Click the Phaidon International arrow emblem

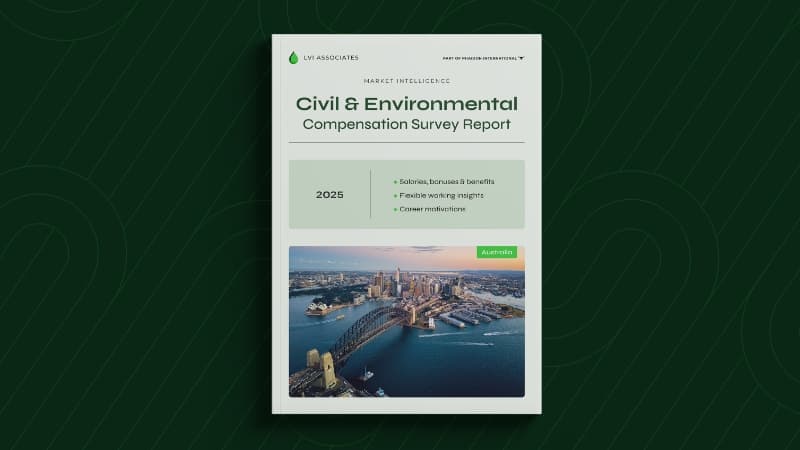pyautogui.click(x=521, y=58)
